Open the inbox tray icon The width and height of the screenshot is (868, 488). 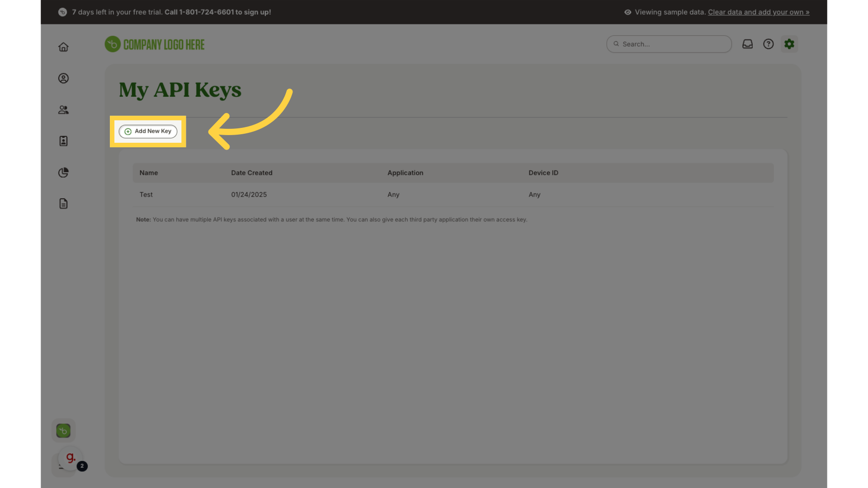coord(748,44)
